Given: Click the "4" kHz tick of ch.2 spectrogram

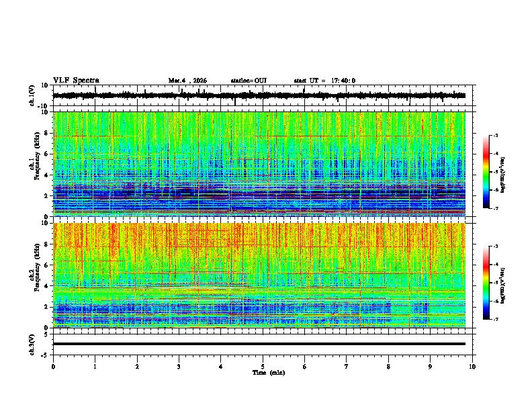Looking at the screenshot, I should click(47, 286).
